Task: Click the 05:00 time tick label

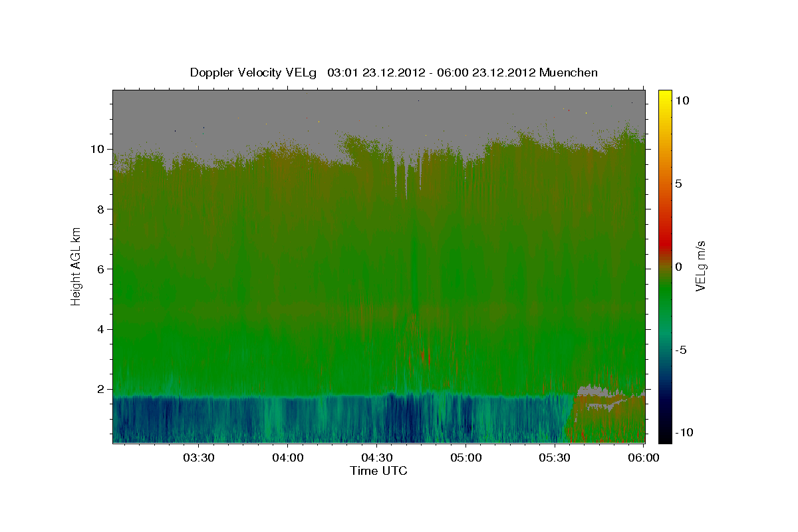Action: 465,458
